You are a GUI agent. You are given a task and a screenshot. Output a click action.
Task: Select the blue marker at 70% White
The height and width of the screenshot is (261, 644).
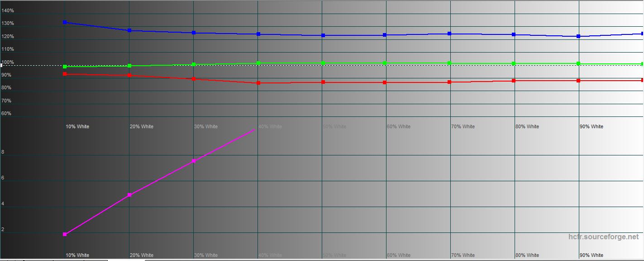coord(449,34)
